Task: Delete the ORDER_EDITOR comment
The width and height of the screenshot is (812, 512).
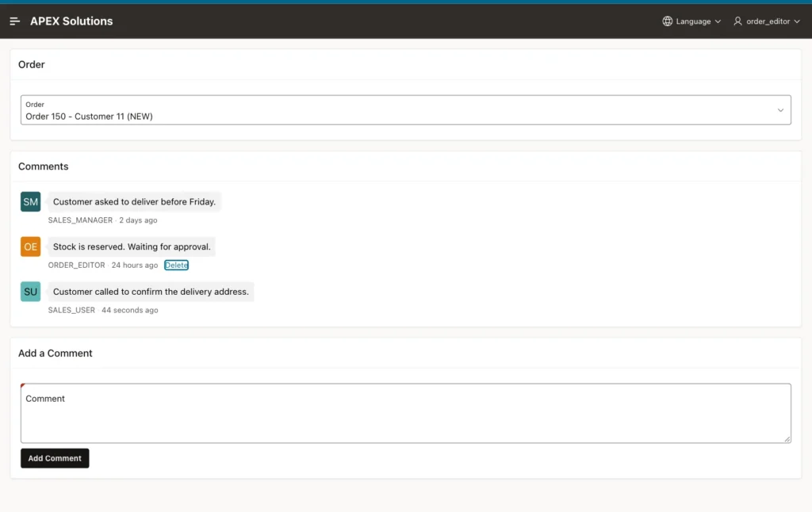Action: (x=176, y=265)
